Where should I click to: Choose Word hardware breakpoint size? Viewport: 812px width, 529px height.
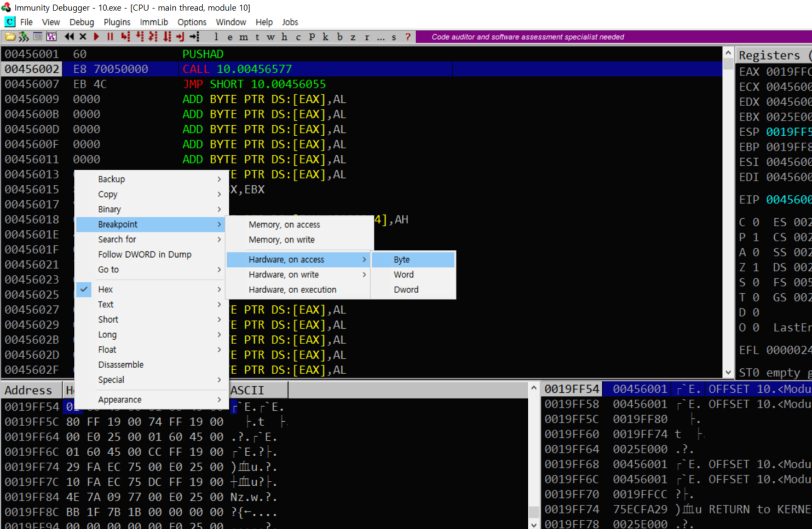point(413,275)
